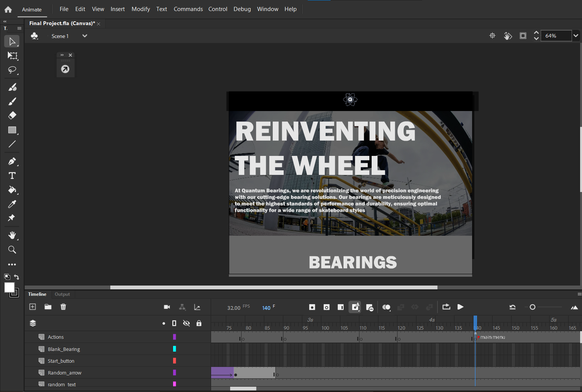Click the fill color swatch

coord(10,287)
